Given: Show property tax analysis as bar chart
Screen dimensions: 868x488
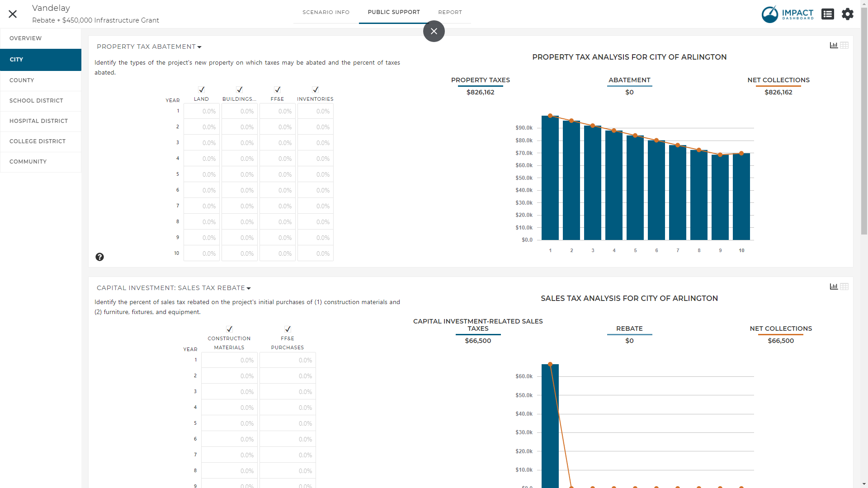Looking at the screenshot, I should 834,45.
